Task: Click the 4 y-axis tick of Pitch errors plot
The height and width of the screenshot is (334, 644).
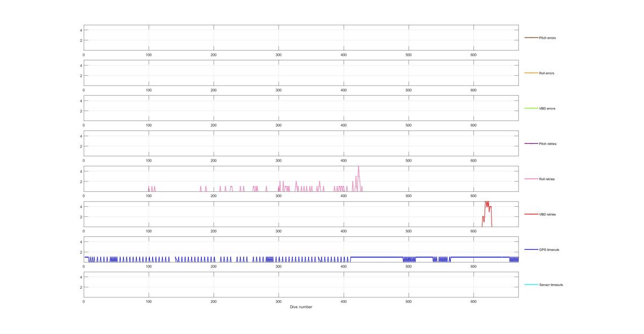Action: [80, 30]
